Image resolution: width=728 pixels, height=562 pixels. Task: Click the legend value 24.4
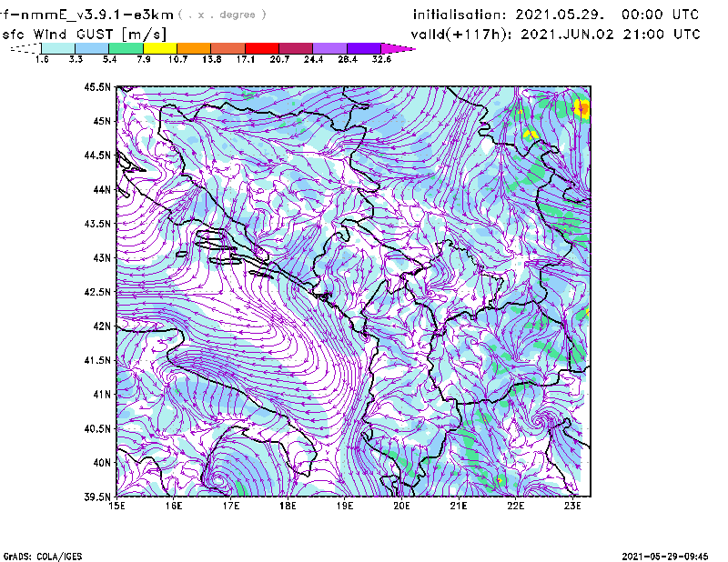tap(313, 59)
